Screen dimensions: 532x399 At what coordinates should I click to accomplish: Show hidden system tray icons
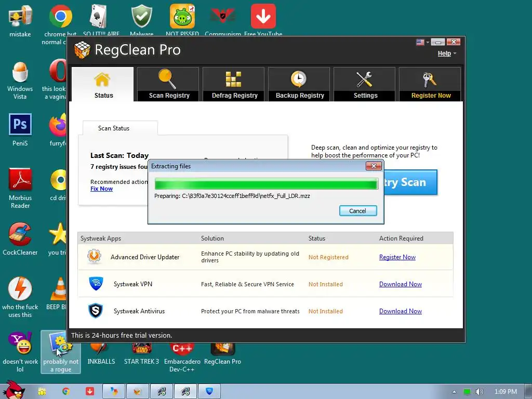[x=454, y=392]
